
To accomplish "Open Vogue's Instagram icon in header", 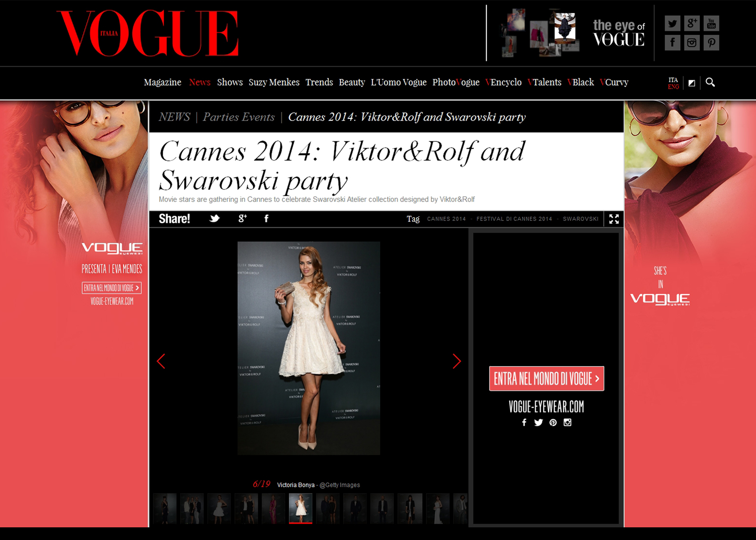I will click(x=692, y=43).
